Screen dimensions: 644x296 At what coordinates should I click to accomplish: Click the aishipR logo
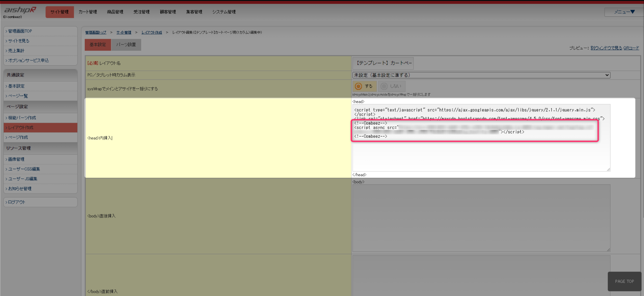coord(20,10)
